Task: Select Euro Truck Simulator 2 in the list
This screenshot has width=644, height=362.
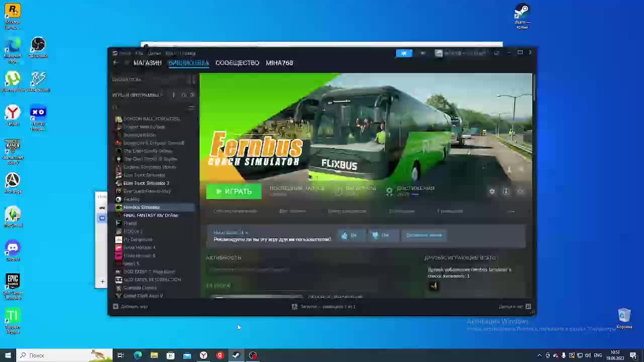Action: tap(146, 183)
